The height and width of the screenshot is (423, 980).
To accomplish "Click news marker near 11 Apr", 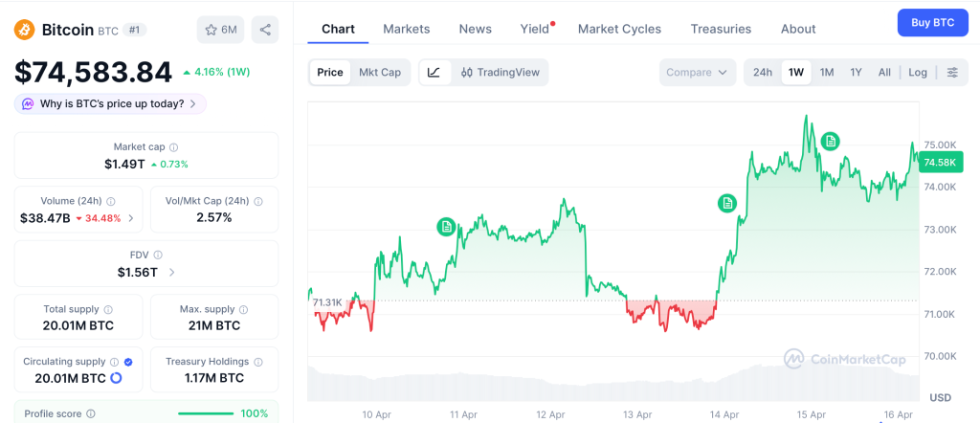I will (446, 227).
